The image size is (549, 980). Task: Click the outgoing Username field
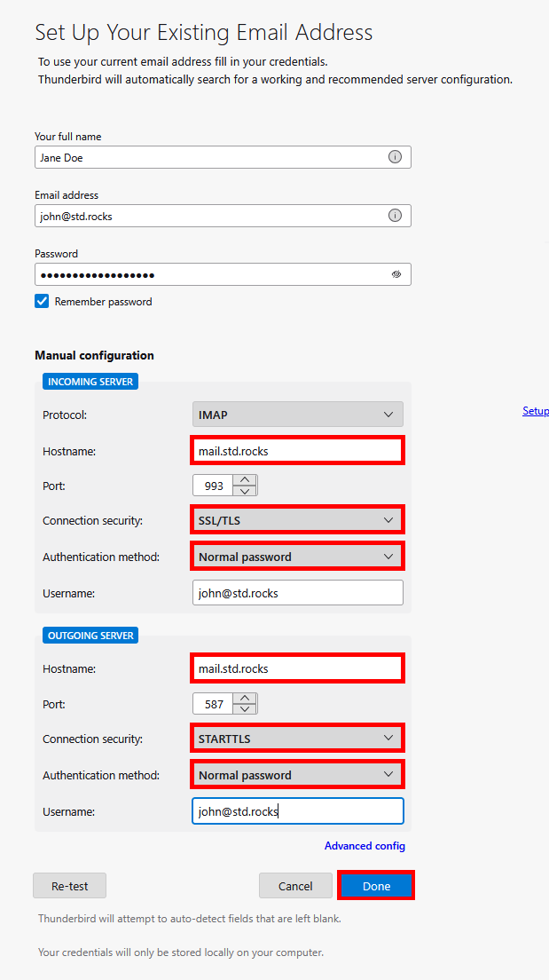pyautogui.click(x=297, y=810)
